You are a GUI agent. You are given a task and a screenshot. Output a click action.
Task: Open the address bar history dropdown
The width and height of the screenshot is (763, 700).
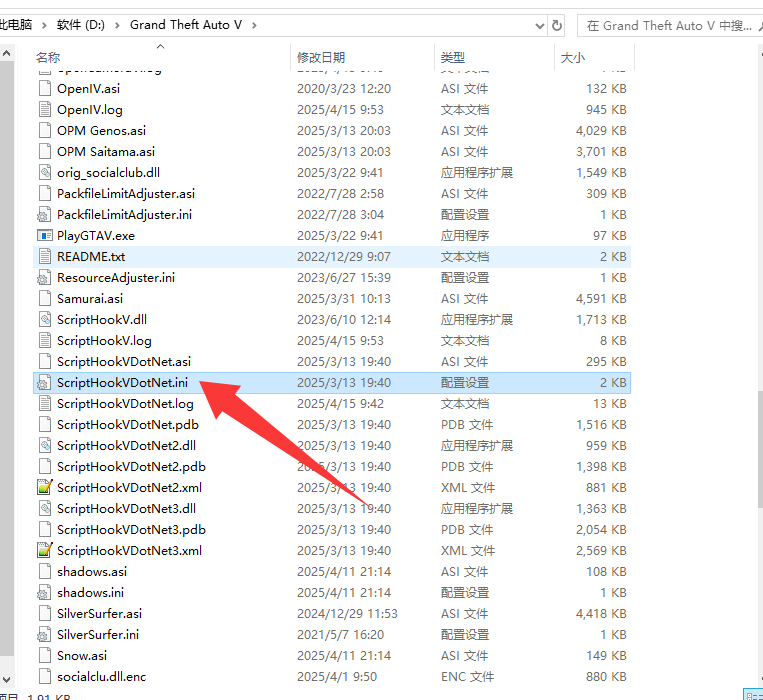click(540, 25)
